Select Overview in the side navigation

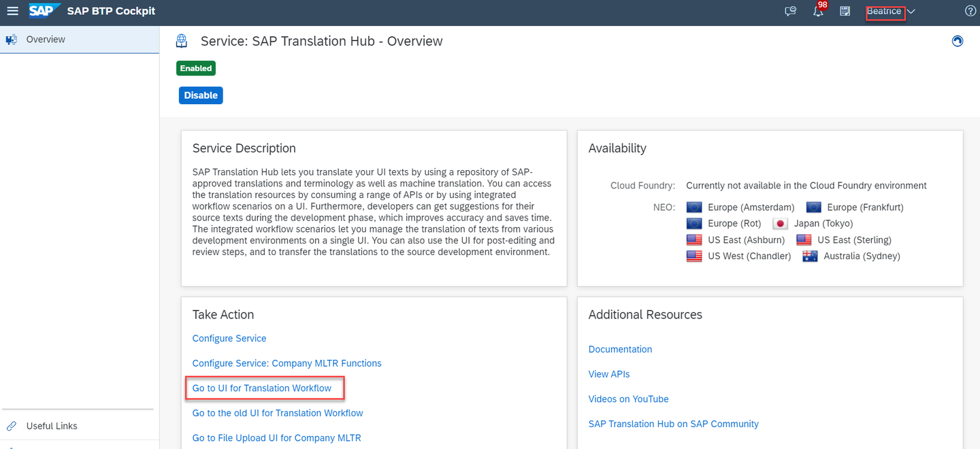click(x=80, y=39)
